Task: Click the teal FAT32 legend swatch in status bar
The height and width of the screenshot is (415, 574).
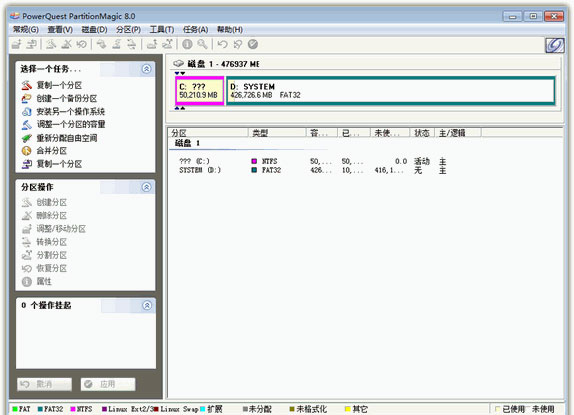Action: click(x=40, y=409)
